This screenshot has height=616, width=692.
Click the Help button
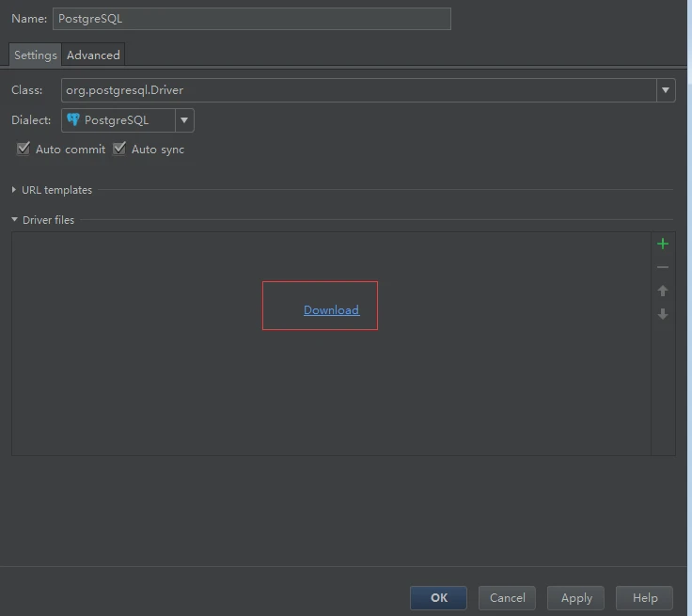[644, 598]
